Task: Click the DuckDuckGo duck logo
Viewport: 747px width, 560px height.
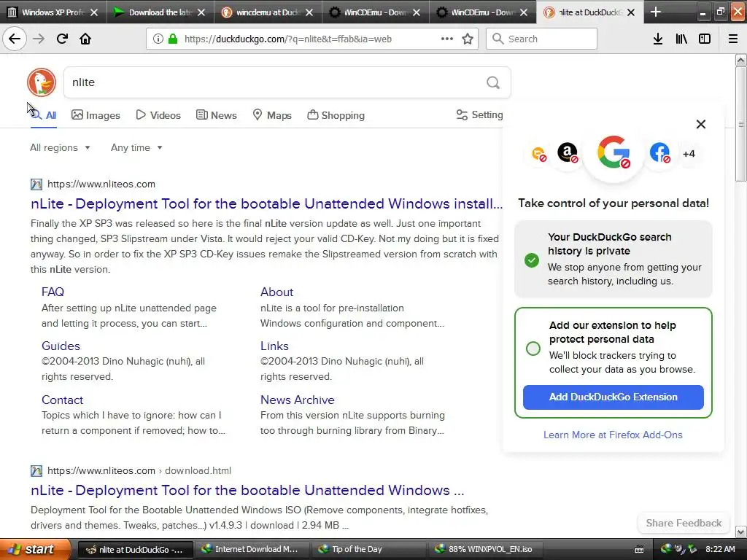Action: tap(42, 82)
